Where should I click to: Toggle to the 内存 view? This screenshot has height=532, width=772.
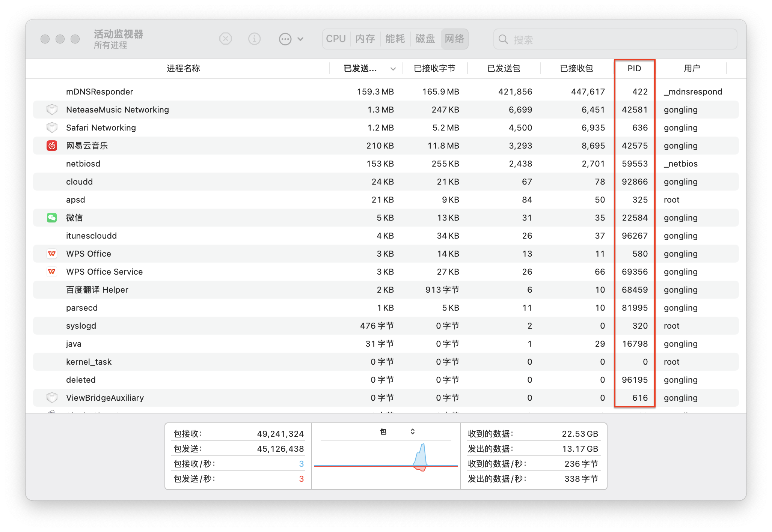[x=365, y=39]
